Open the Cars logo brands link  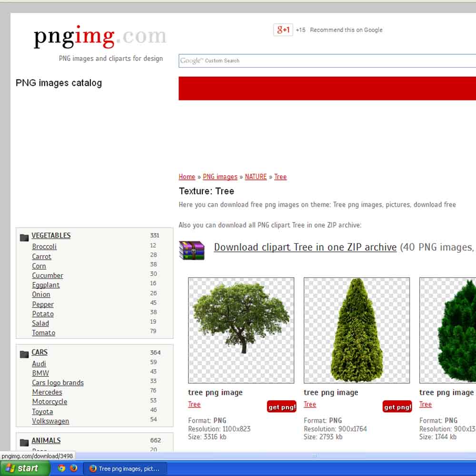58,383
